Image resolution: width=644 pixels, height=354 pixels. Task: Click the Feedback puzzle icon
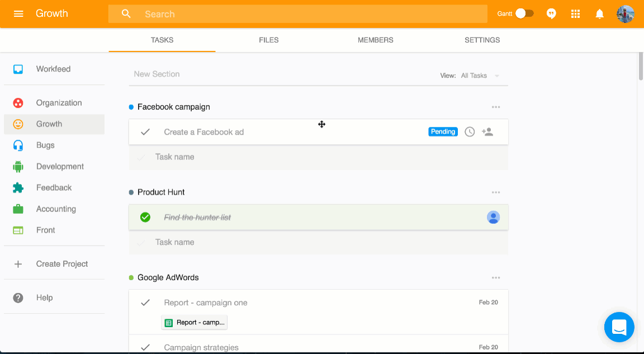pyautogui.click(x=18, y=188)
